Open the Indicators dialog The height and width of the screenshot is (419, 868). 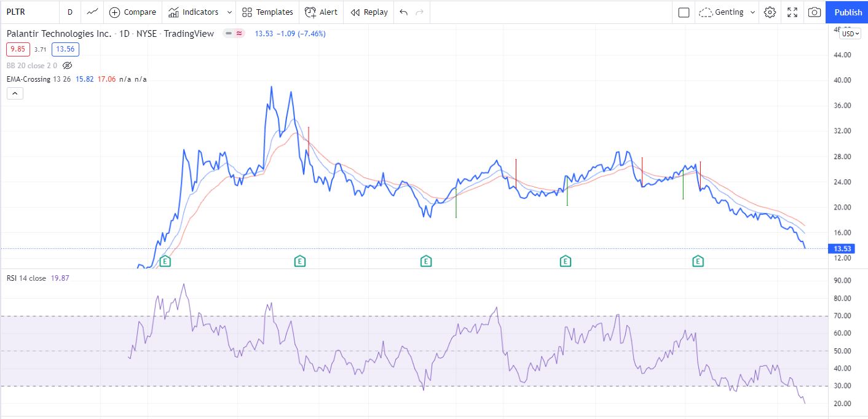pyautogui.click(x=193, y=12)
